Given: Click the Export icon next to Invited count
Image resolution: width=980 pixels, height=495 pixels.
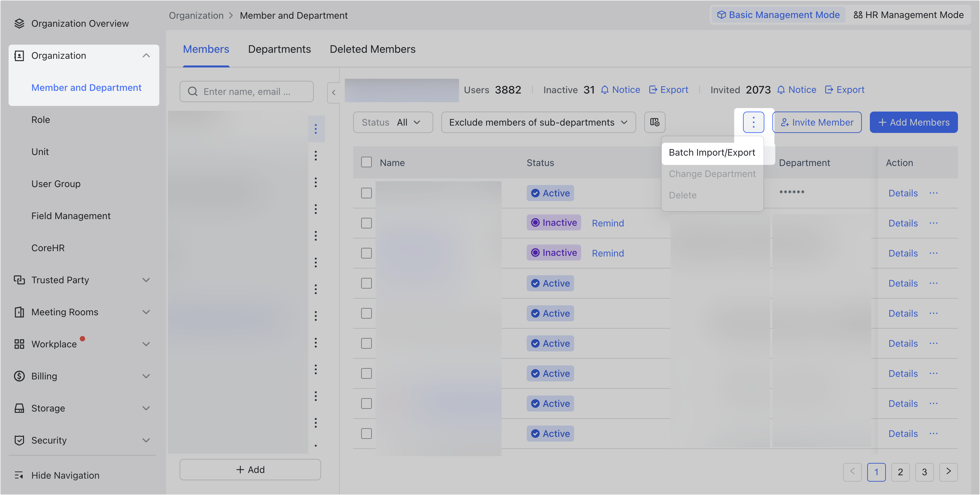Looking at the screenshot, I should click(x=829, y=90).
